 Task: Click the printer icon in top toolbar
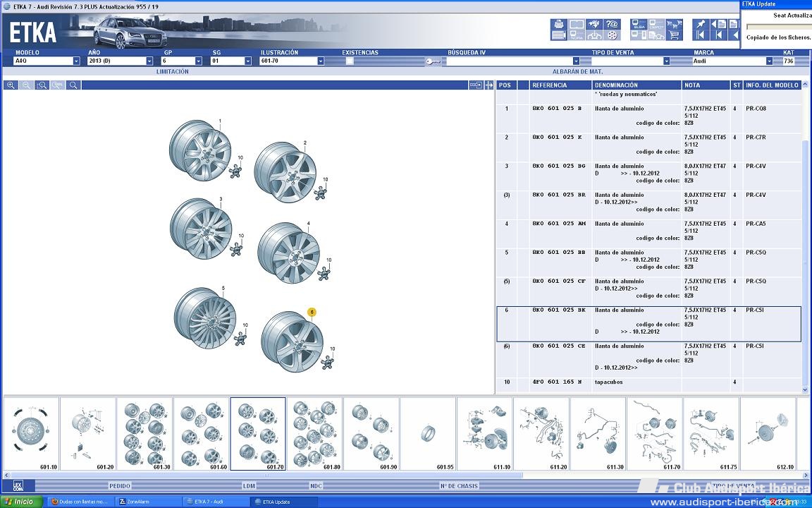coord(559,24)
